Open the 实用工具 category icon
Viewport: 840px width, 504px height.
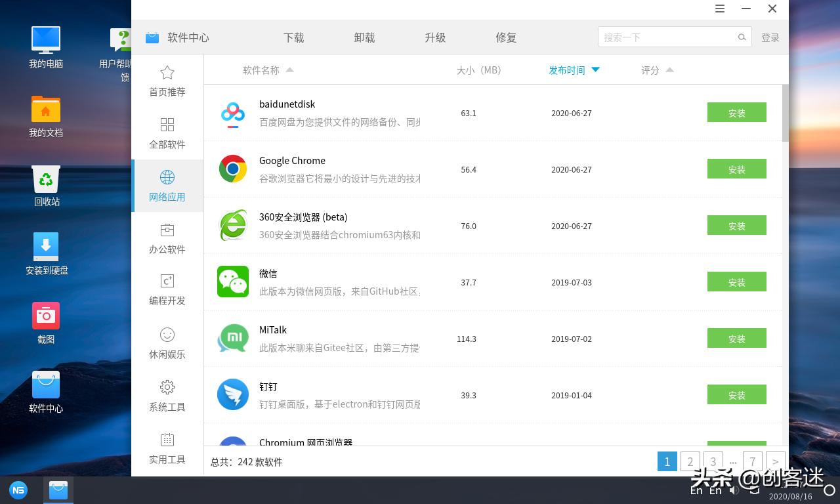[167, 440]
